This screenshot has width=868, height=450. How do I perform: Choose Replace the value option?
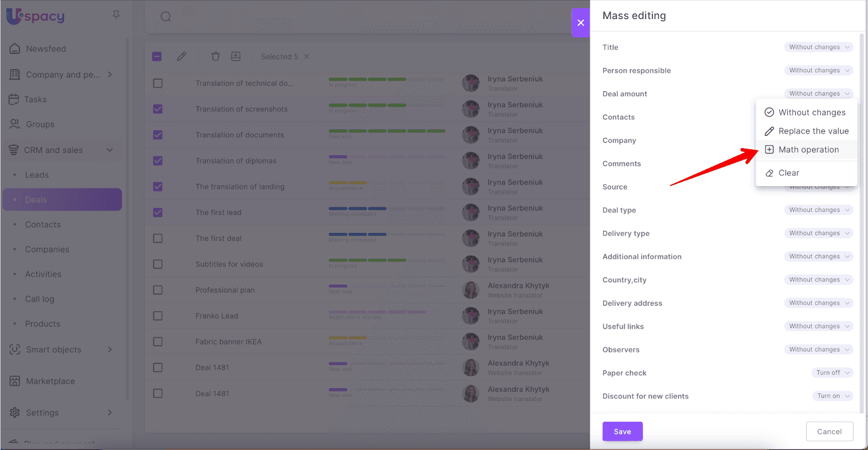tap(813, 131)
